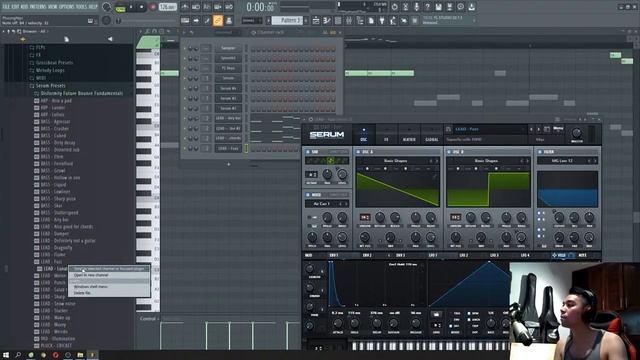The image size is (640, 360).
Task: Switch to Serum OSC tab
Action: 363,135
